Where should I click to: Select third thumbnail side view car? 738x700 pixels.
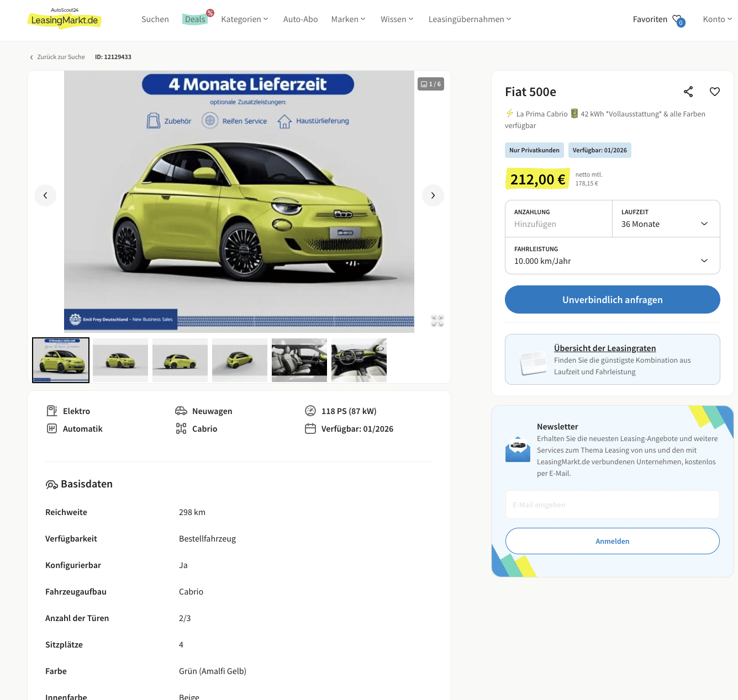pyautogui.click(x=180, y=360)
